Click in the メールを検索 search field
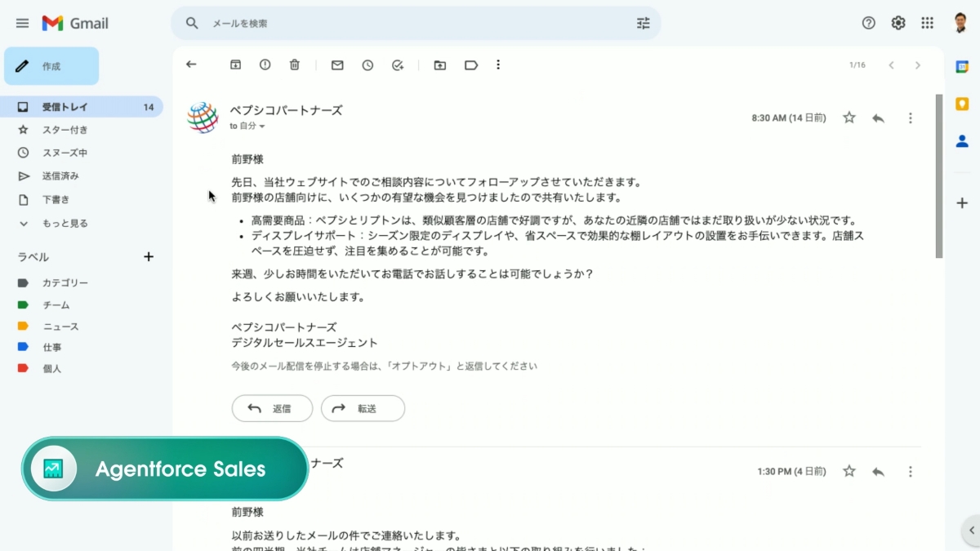Viewport: 980px width, 551px height. 416,23
